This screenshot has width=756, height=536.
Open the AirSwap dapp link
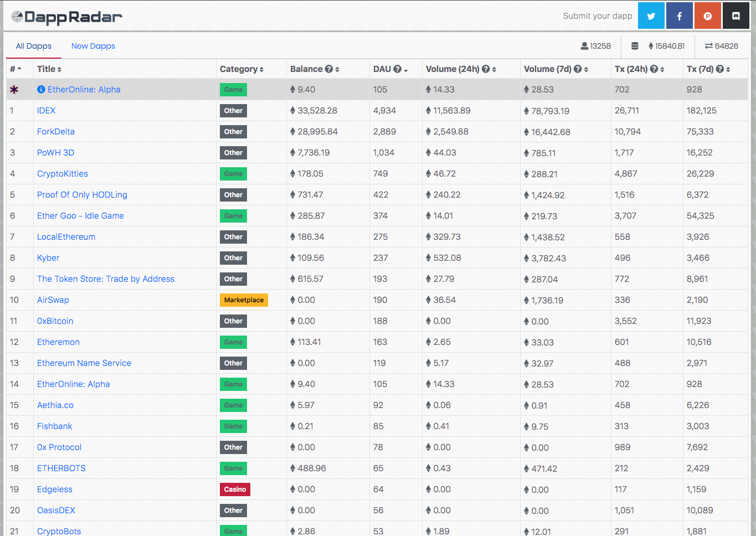53,300
